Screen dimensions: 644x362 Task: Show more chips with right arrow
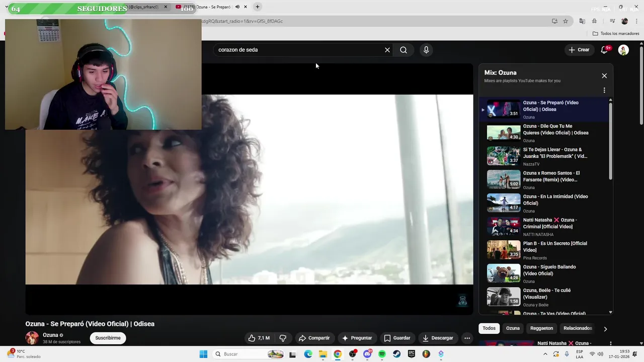tap(605, 329)
